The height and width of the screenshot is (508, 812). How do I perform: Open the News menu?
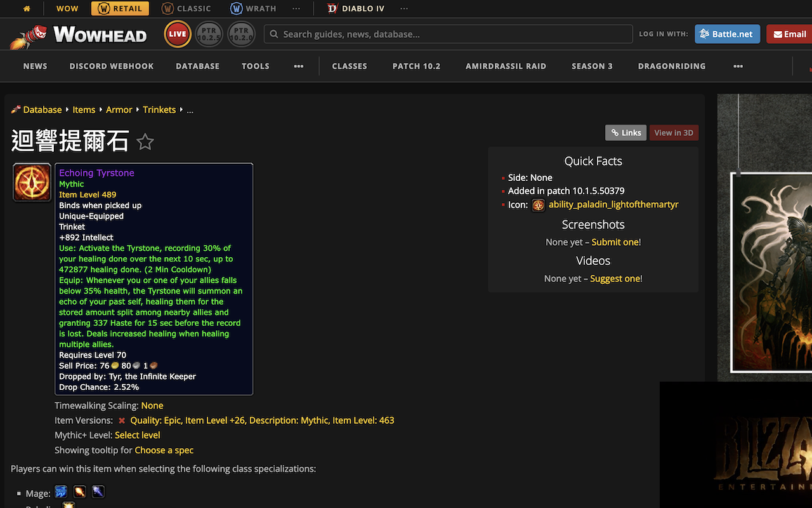[36, 66]
